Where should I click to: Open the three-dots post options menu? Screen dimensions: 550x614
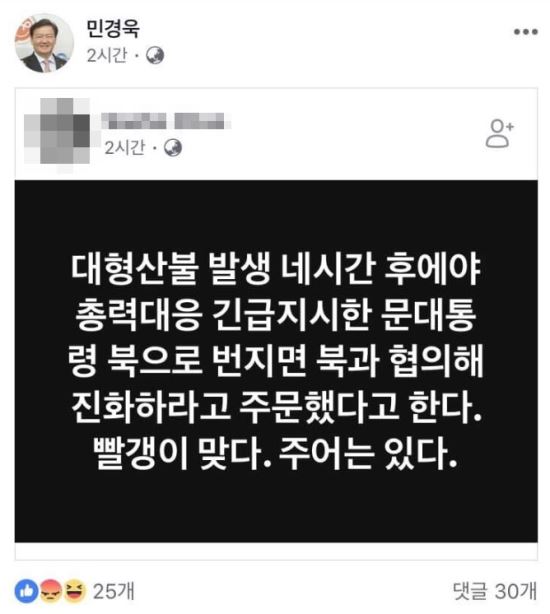[x=526, y=32]
